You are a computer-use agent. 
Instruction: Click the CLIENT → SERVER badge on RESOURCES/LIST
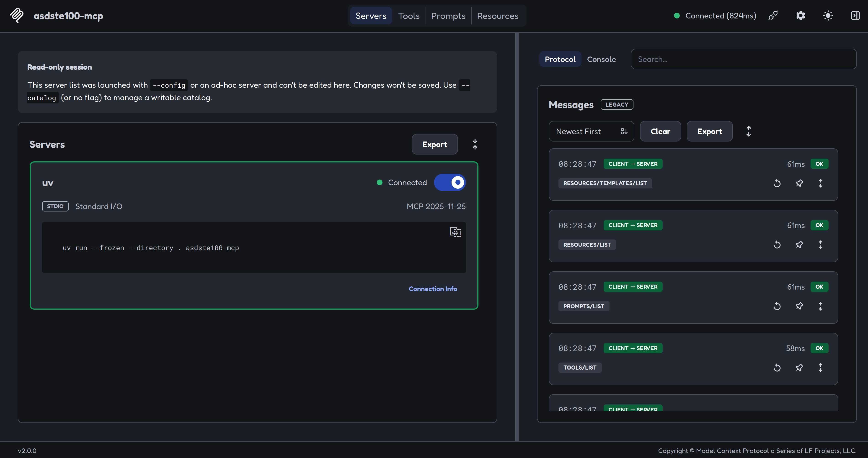633,225
